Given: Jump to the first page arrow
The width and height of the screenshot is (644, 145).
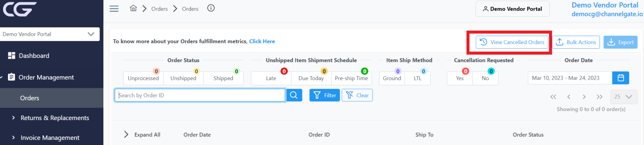Looking at the screenshot, I should pyautogui.click(x=553, y=97).
